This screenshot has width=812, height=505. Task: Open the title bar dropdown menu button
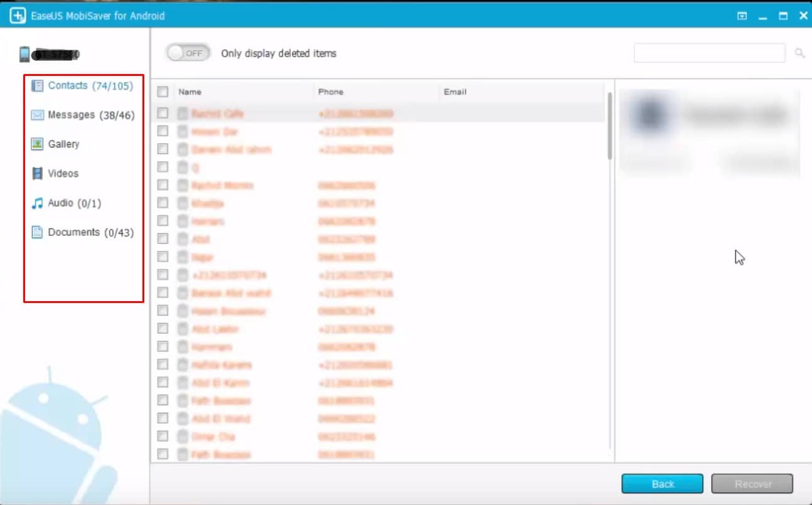click(x=742, y=16)
